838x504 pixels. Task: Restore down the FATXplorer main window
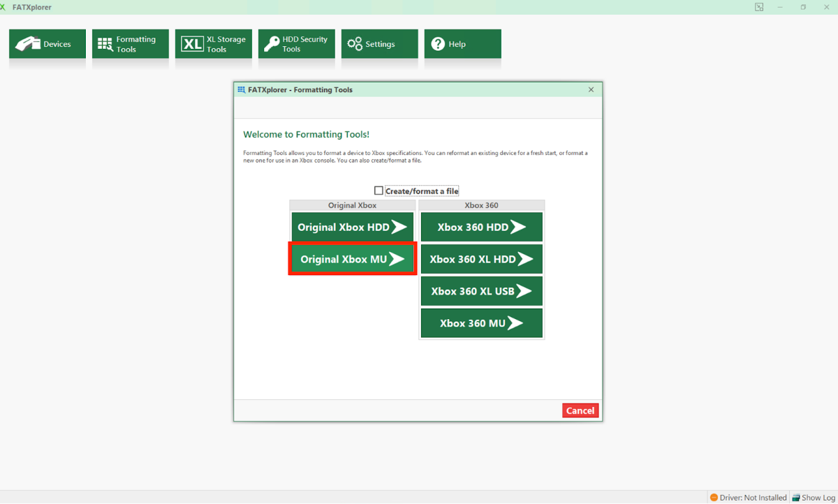click(803, 7)
